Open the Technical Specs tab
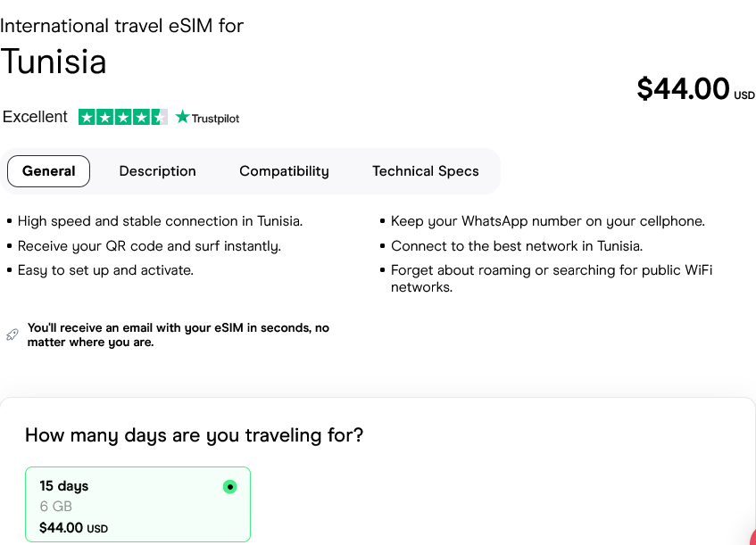Viewport: 756px width, 545px height. (426, 171)
